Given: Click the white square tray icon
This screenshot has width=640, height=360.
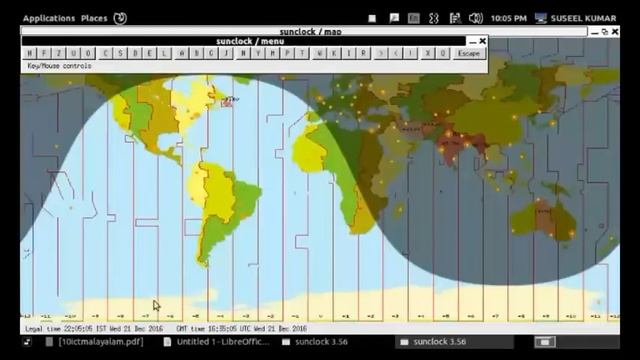Looking at the screenshot, I should pos(372,18).
